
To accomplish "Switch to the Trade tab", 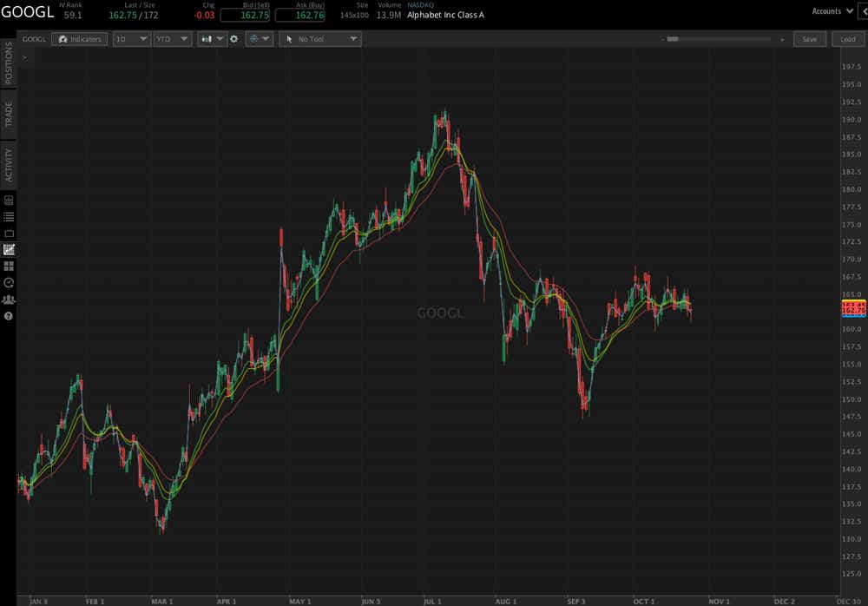I will point(9,114).
